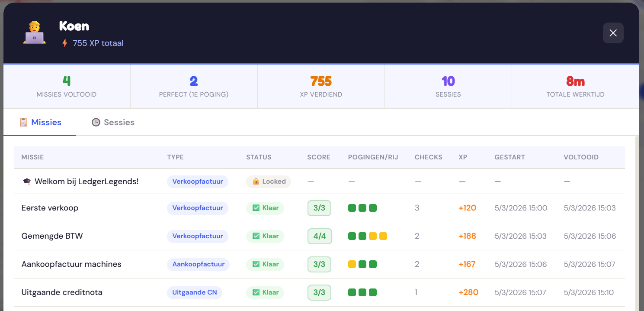Open the Gemengde BTW mission row

[x=52, y=236]
